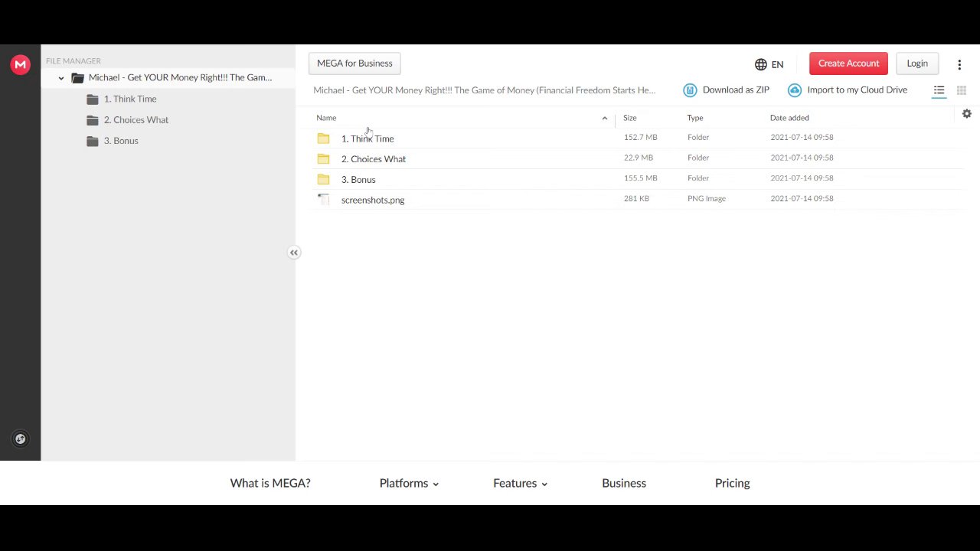The width and height of the screenshot is (980, 551).
Task: Select root folder Michael - Get YOUR Money Right
Action: coord(180,77)
